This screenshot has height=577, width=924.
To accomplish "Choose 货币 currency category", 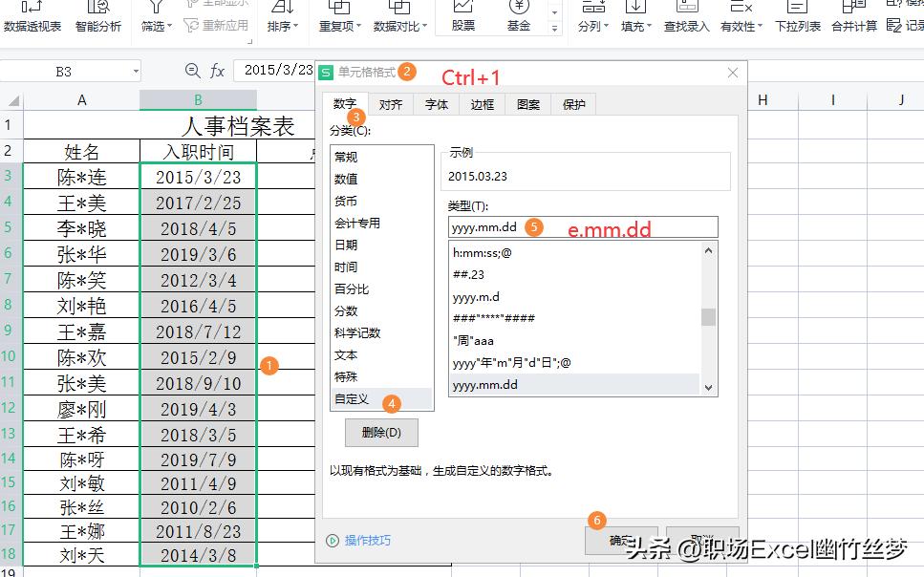I will [344, 201].
